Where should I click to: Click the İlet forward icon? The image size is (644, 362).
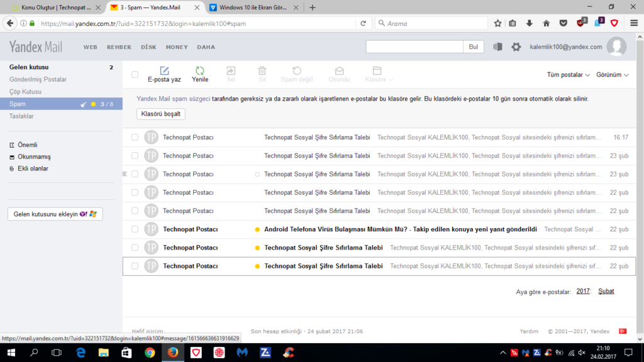pos(231,70)
